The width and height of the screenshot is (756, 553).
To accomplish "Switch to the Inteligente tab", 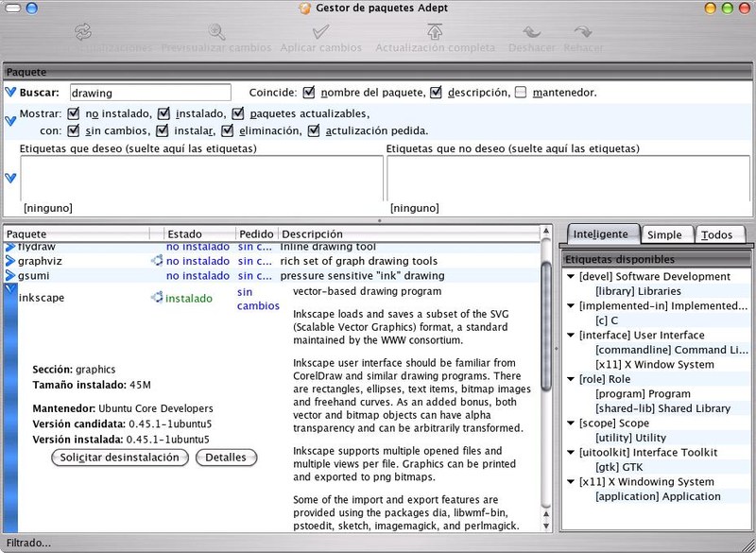I will (x=604, y=234).
